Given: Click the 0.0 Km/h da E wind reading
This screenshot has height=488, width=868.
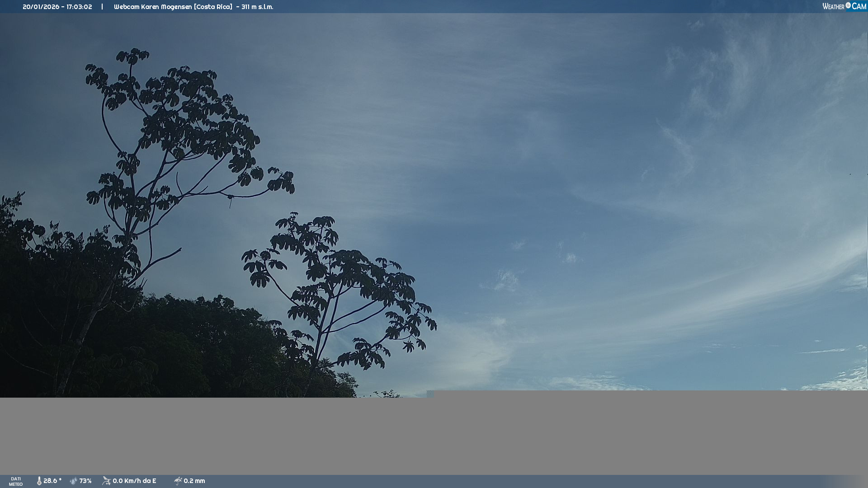Looking at the screenshot, I should 134,481.
